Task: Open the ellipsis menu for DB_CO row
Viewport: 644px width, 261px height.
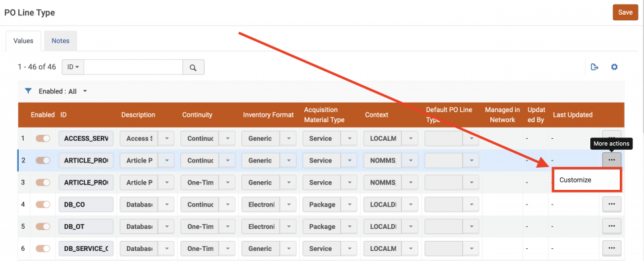Action: (612, 204)
